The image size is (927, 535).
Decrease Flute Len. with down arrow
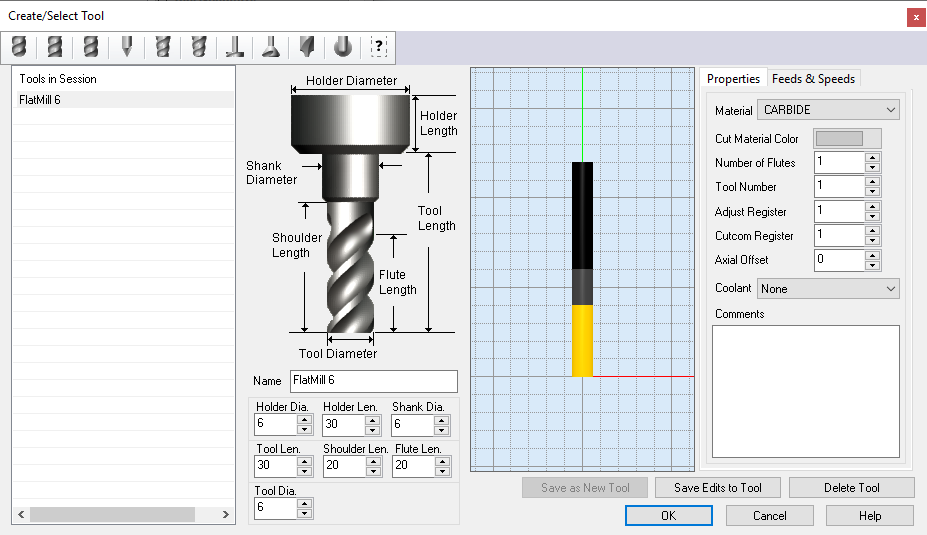click(x=442, y=471)
